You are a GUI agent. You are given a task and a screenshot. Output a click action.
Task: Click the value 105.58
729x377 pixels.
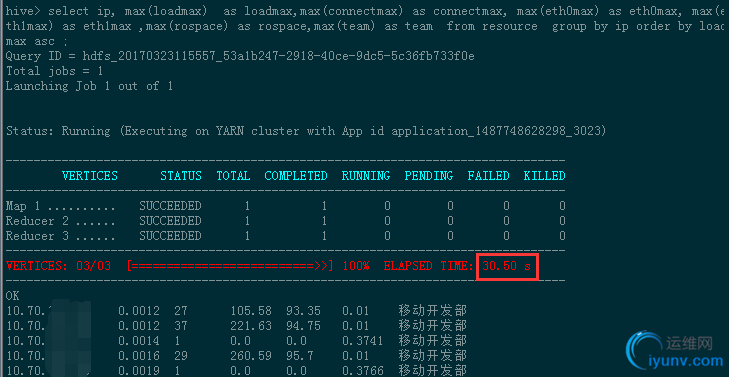250,311
